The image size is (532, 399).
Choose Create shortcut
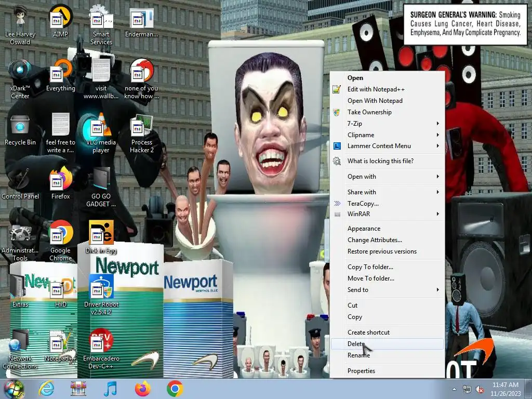coord(387,332)
